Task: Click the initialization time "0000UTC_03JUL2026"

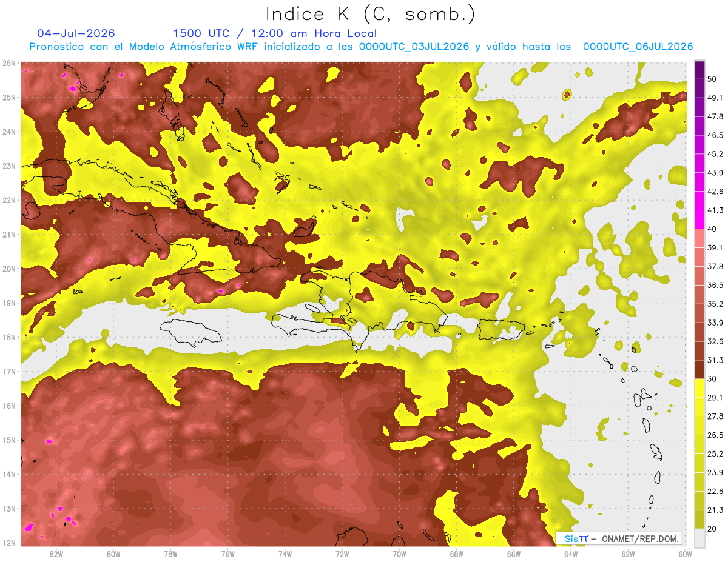Action: 414,47
